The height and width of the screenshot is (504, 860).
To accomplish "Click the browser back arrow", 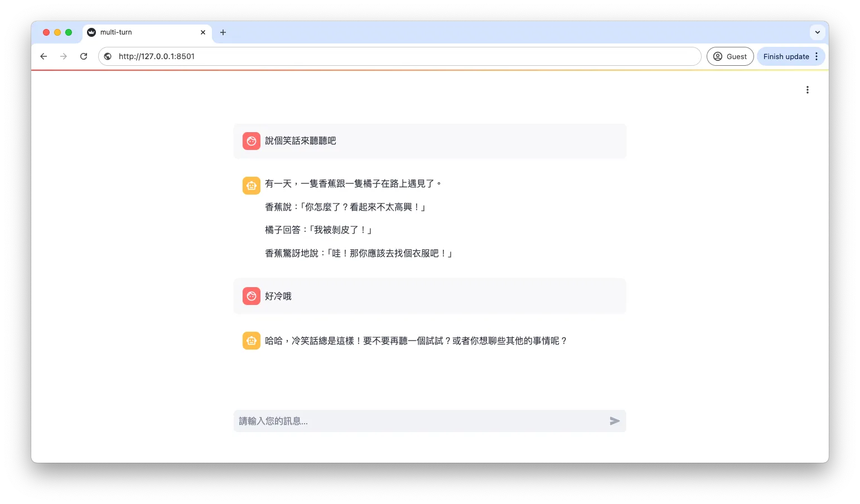I will (x=44, y=56).
